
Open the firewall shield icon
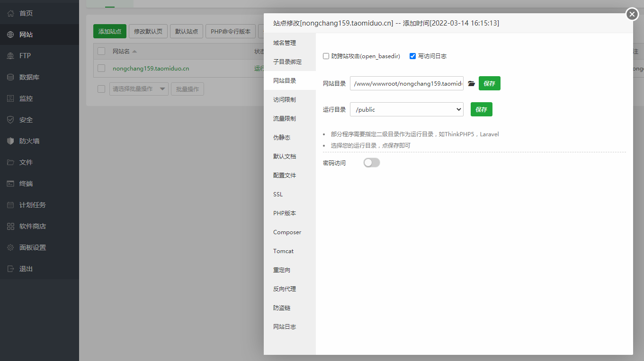click(10, 141)
